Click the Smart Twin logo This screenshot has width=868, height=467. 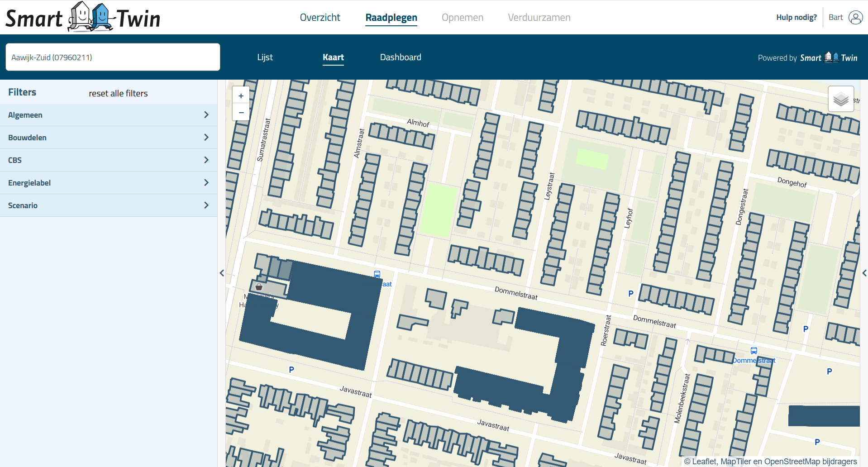83,18
